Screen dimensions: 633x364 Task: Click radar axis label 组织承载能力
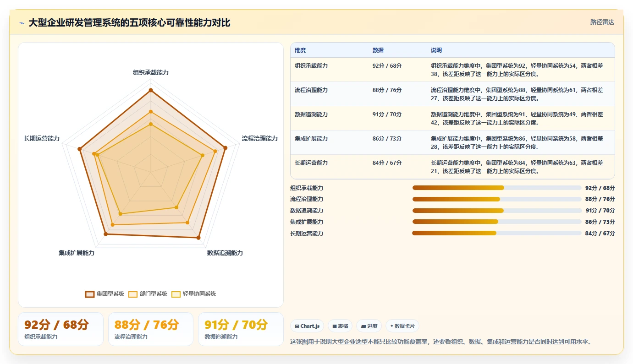point(151,72)
